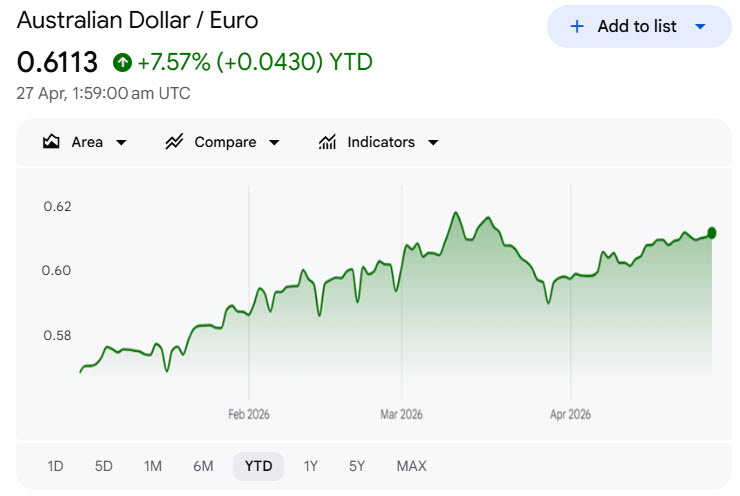Select the 5Y time range

click(x=357, y=466)
